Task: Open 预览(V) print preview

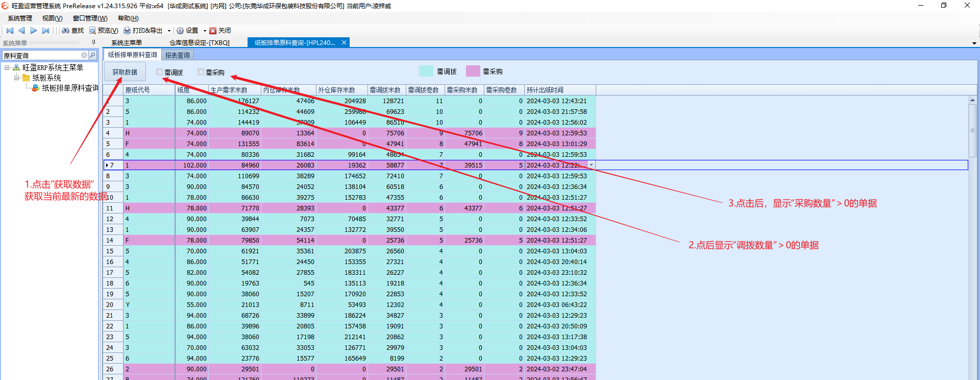Action: [x=104, y=31]
